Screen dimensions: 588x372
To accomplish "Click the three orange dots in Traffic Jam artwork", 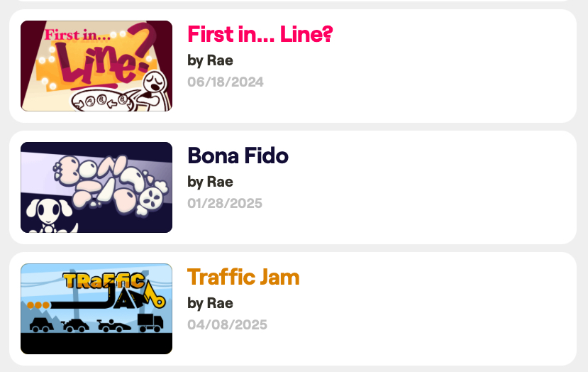I will click(38, 305).
